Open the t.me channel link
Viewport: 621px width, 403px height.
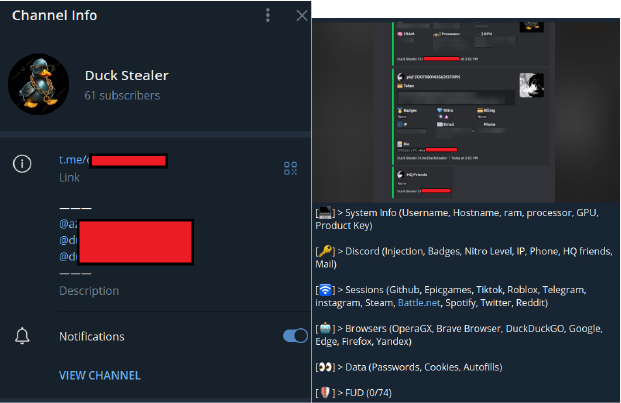coord(113,160)
